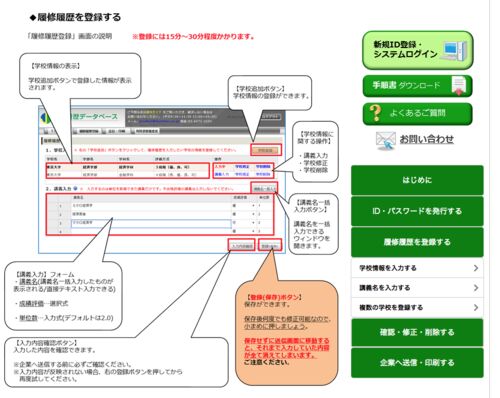The width and height of the screenshot is (500, 398).
Task: Click the 【講義名一括入力ボタン】 callout text
Action: click(312, 206)
